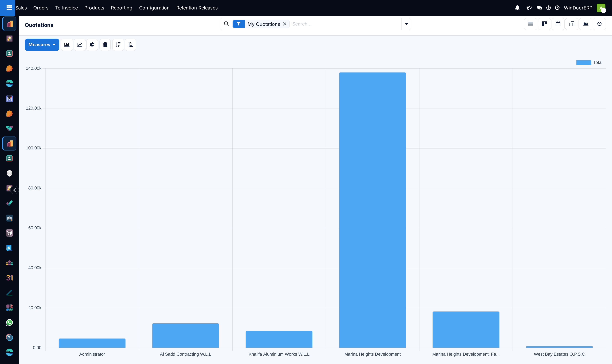Toggle descending sort order
This screenshot has width=612, height=364.
(118, 45)
